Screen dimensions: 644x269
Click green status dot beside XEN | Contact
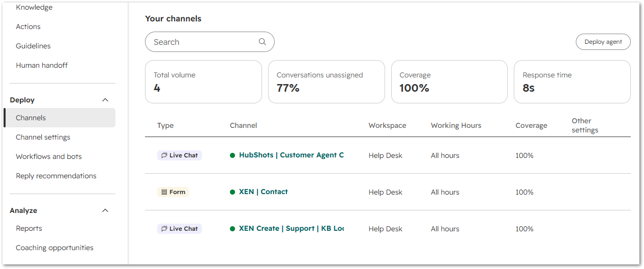click(232, 192)
